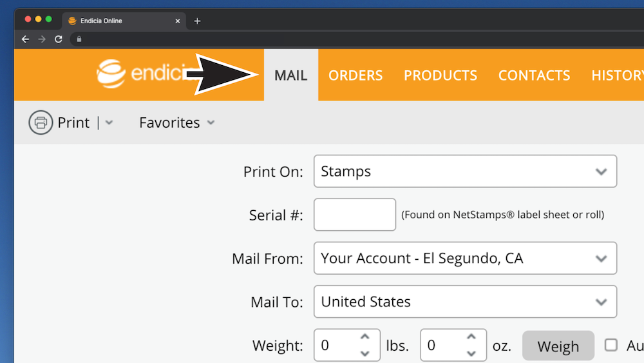Viewport: 644px width, 363px height.
Task: Click the browser forward arrow
Action: pos(42,39)
